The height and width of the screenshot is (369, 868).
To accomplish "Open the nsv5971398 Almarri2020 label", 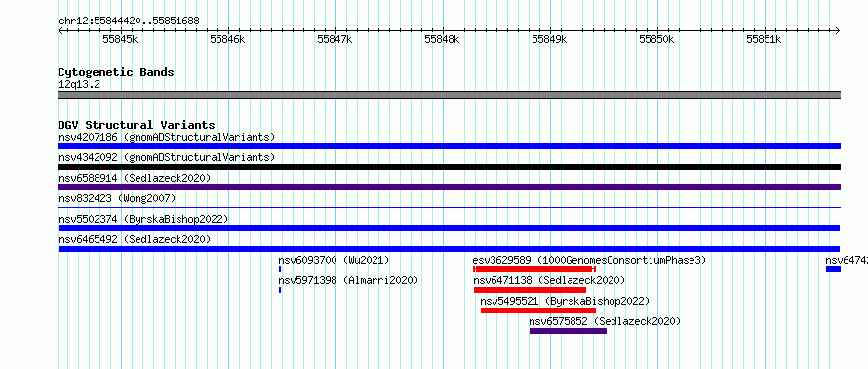I will [x=348, y=280].
